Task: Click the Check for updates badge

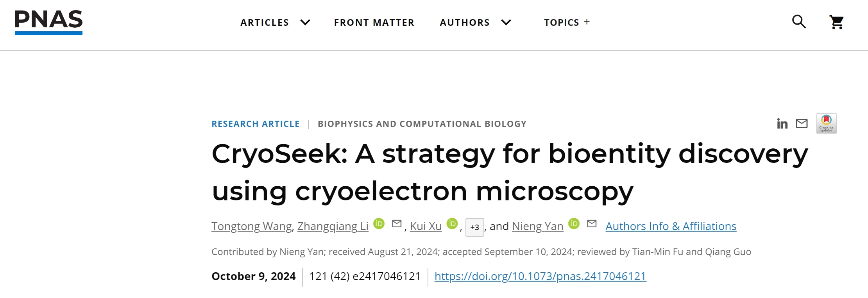Action: (x=826, y=123)
